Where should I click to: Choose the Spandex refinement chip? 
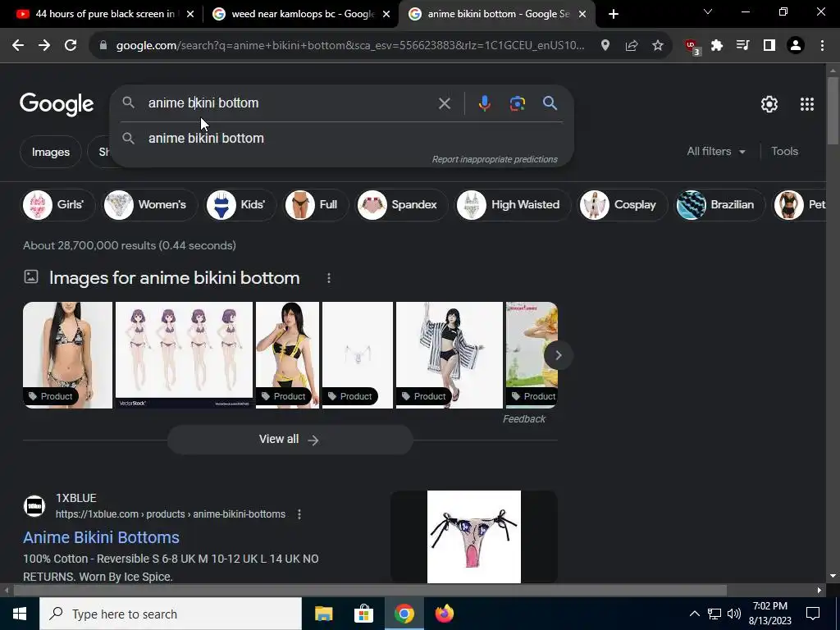pyautogui.click(x=401, y=204)
